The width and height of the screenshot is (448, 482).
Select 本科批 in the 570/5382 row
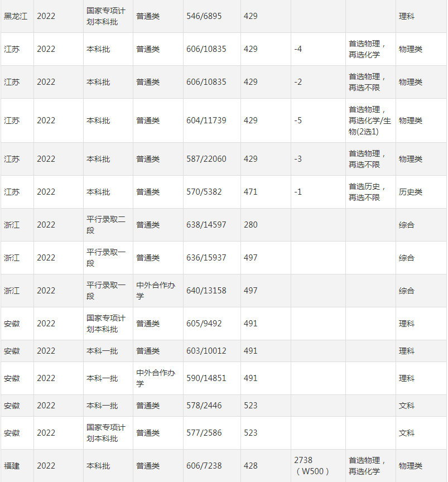(98, 192)
